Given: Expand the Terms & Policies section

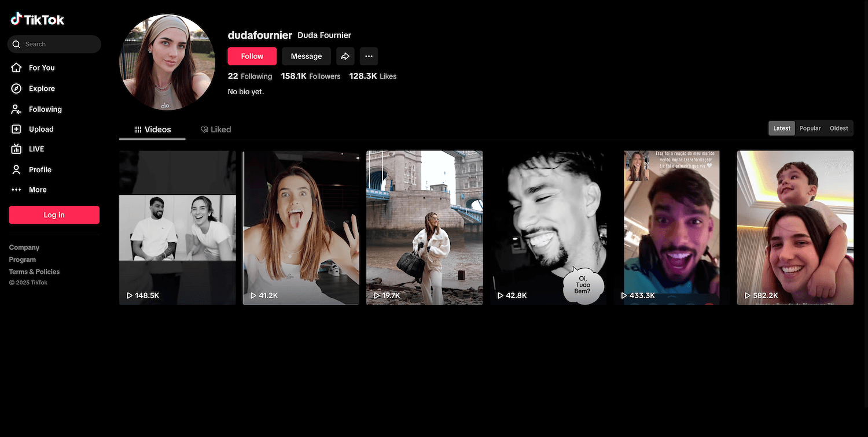Looking at the screenshot, I should coord(34,272).
